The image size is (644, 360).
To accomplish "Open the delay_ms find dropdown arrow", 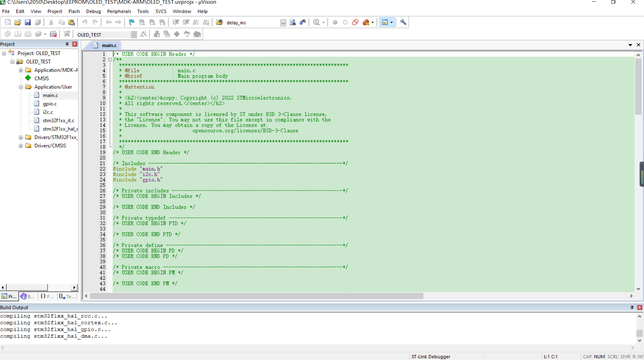I will coord(283,23).
